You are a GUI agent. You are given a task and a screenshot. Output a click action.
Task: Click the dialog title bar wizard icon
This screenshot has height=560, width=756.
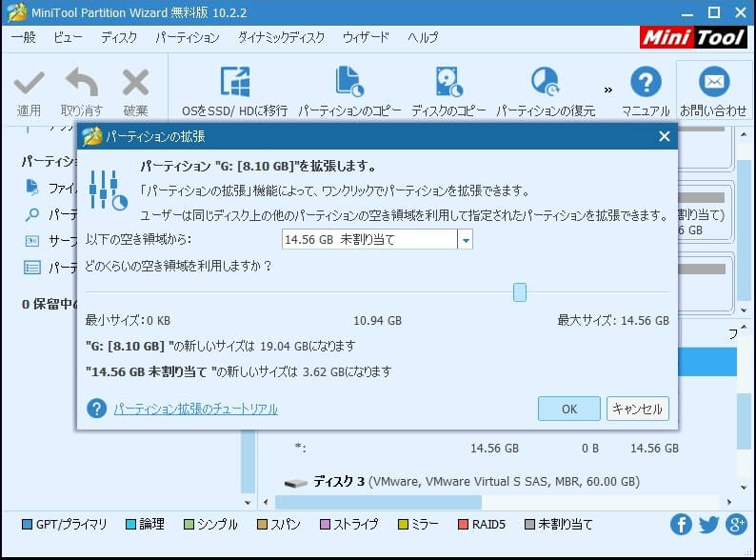click(92, 136)
